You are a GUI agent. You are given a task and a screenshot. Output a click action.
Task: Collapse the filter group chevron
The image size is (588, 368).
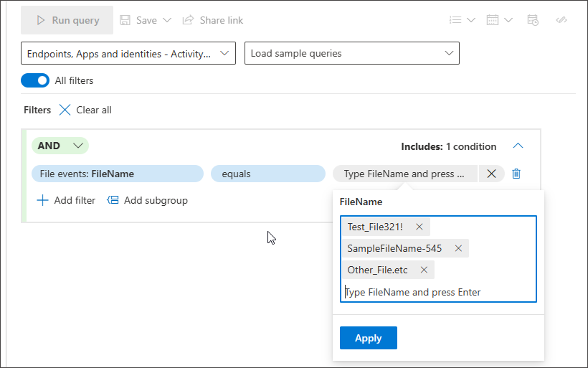[x=518, y=146]
